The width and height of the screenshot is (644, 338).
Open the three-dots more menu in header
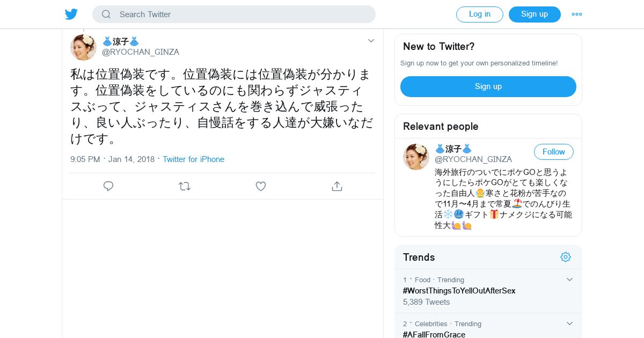click(x=577, y=14)
